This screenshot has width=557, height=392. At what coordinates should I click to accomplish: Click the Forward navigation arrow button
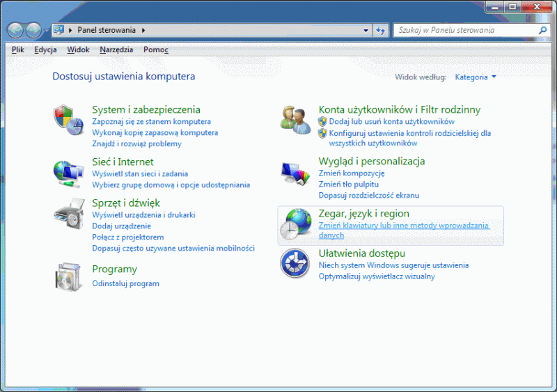click(33, 31)
